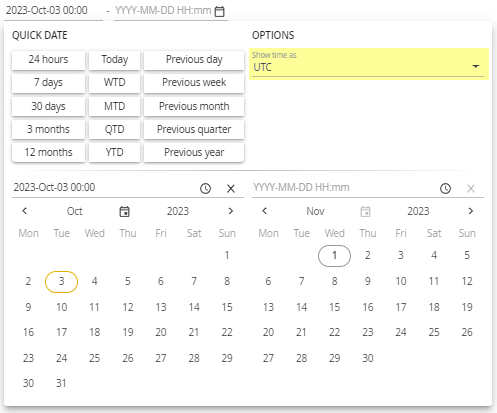Screen dimensions: 497x413
Task: Open the Oct month selector
Action: click(75, 211)
